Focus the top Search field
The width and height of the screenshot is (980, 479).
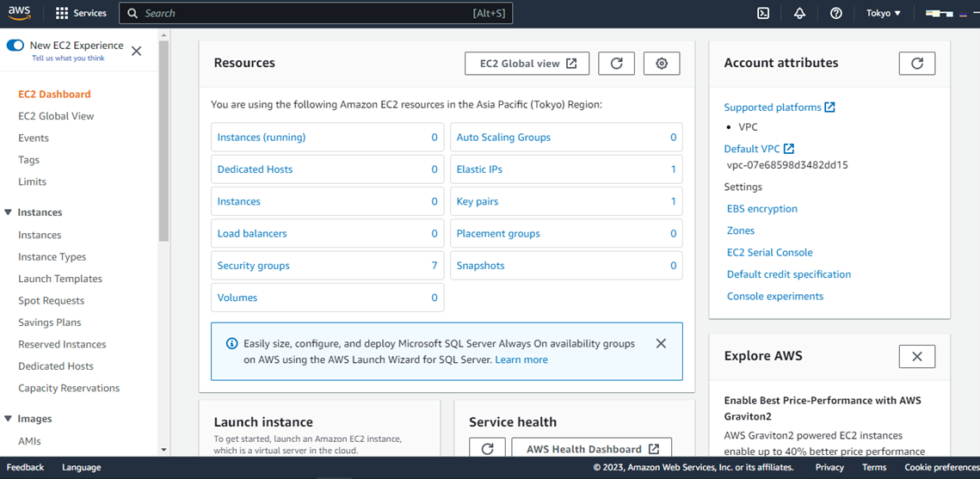[x=316, y=13]
